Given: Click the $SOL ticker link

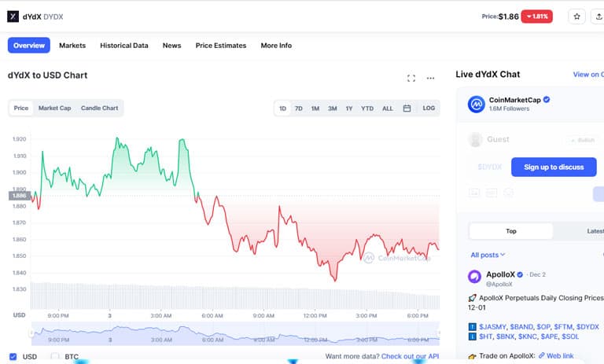Looking at the screenshot, I should point(570,336).
